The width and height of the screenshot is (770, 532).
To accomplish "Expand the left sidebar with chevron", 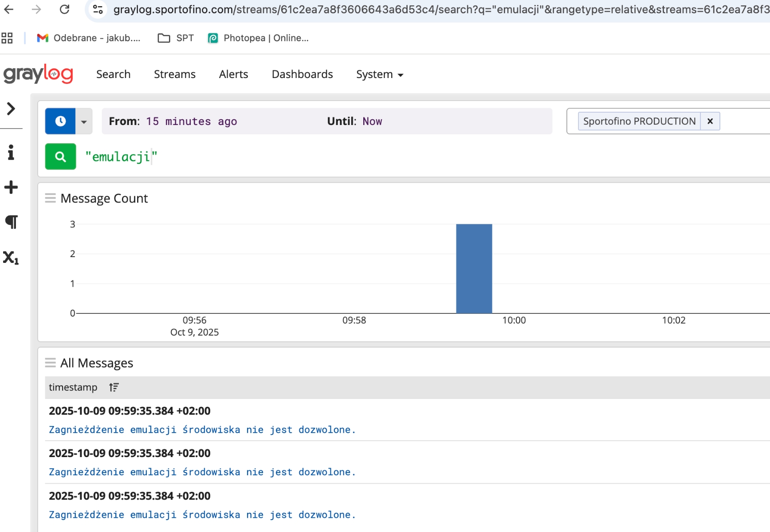I will pyautogui.click(x=11, y=109).
